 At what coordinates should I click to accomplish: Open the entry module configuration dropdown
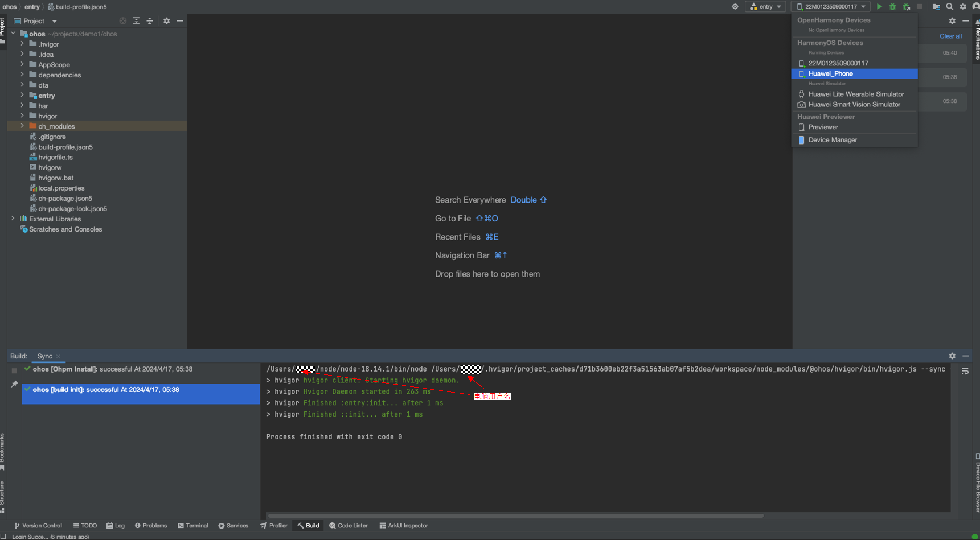(765, 7)
